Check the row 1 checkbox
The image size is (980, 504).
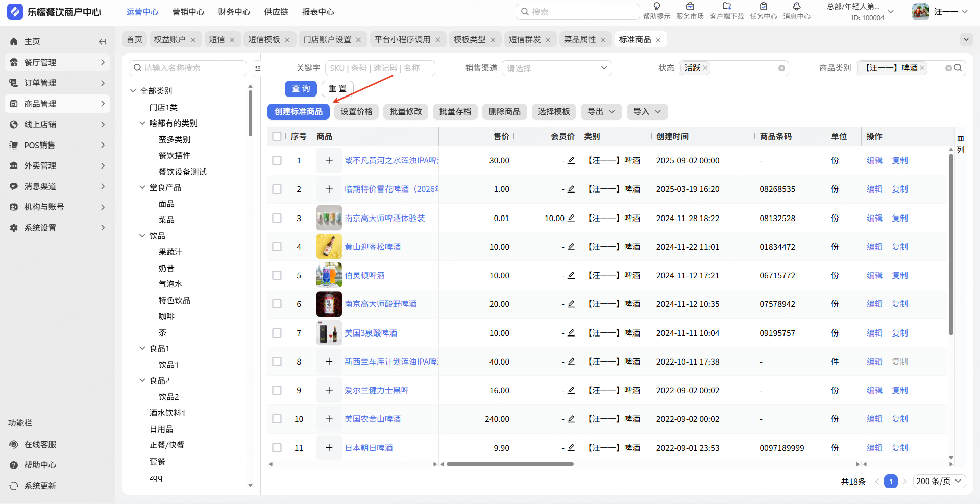[x=277, y=160]
